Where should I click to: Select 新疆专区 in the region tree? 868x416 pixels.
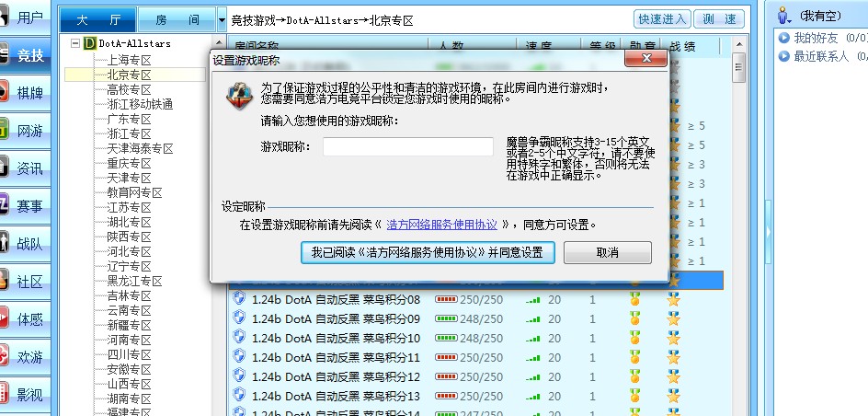[129, 325]
